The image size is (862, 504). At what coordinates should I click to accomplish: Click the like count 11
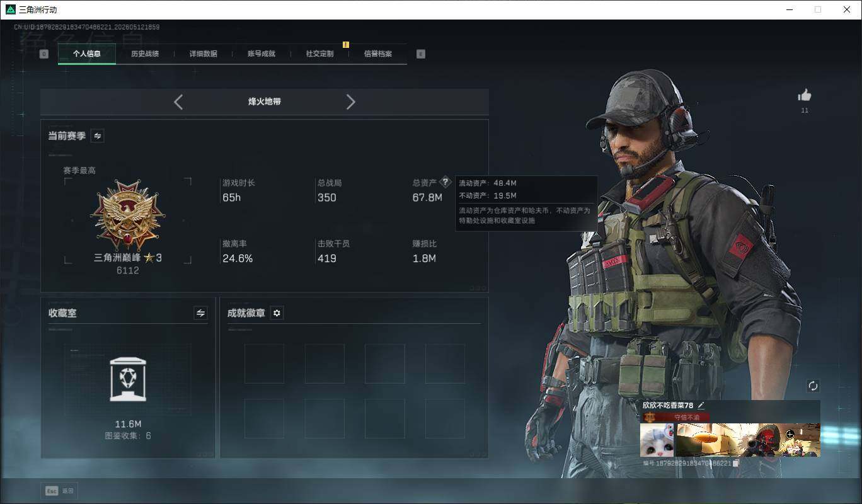(805, 111)
